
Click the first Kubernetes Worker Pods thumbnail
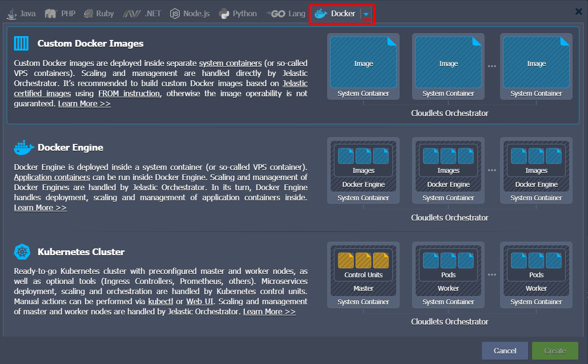pyautogui.click(x=448, y=275)
